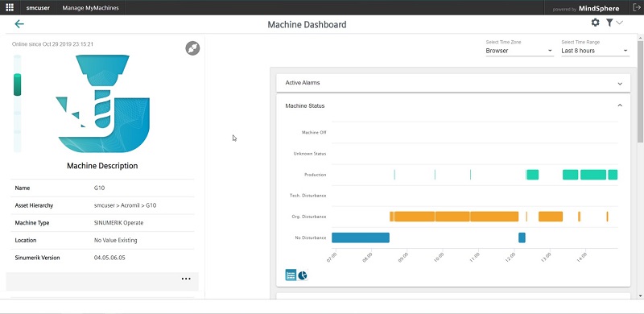Click the 12:00 time axis label
This screenshot has width=644, height=314.
(511, 258)
